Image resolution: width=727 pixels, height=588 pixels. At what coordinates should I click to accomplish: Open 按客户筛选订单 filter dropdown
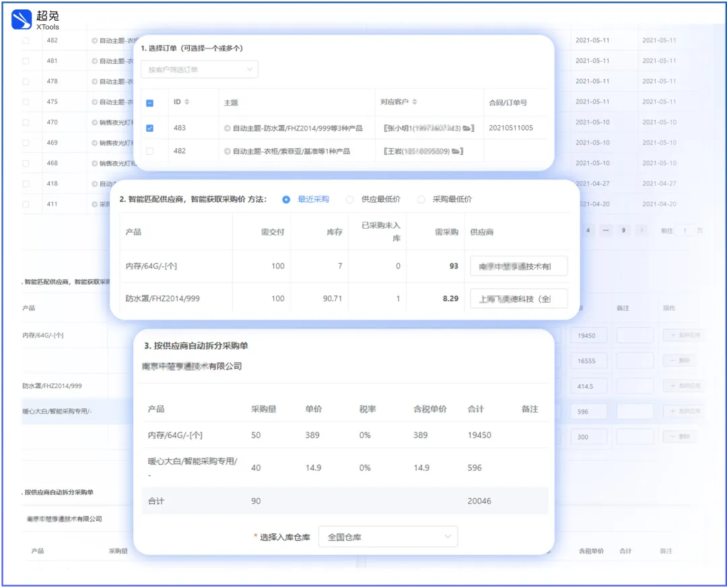pyautogui.click(x=199, y=69)
